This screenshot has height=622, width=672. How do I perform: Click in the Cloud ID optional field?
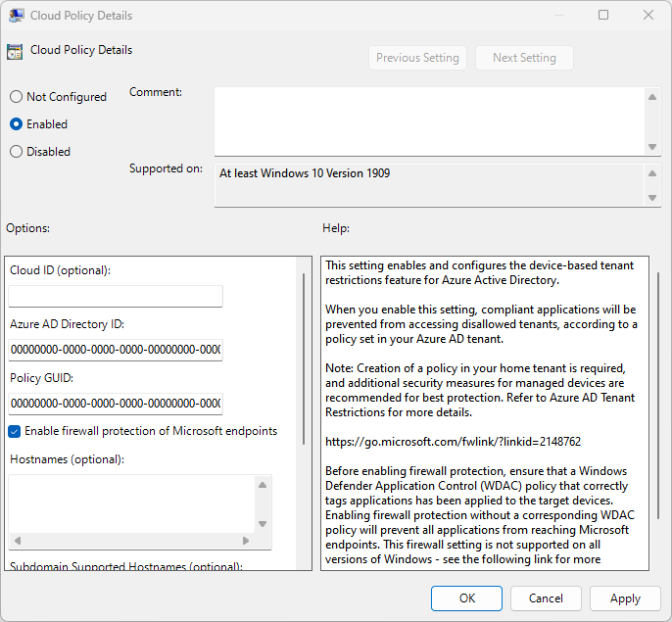[116, 296]
